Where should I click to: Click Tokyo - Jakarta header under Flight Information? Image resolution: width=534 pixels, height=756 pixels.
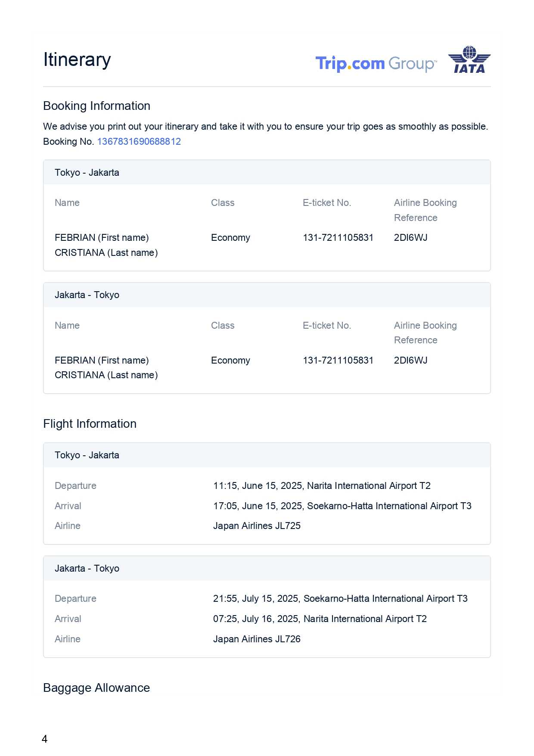coord(87,455)
